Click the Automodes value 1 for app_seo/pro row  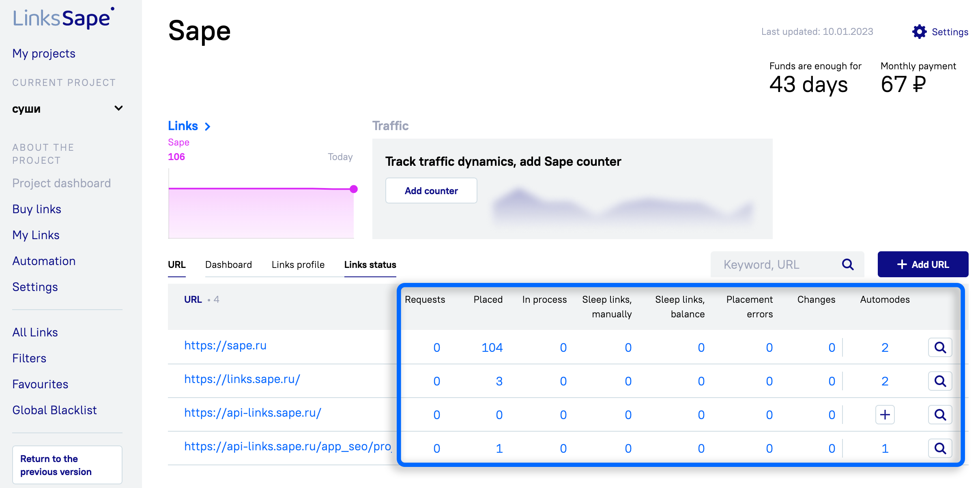[885, 448]
